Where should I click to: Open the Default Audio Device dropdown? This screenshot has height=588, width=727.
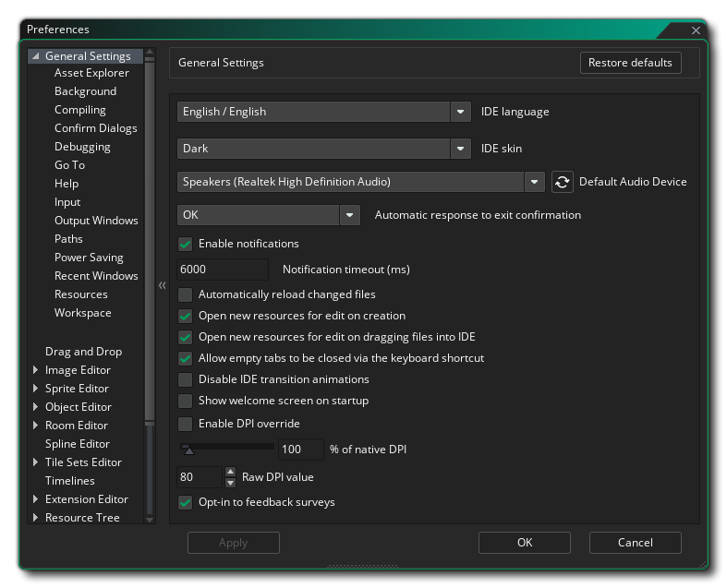(534, 182)
